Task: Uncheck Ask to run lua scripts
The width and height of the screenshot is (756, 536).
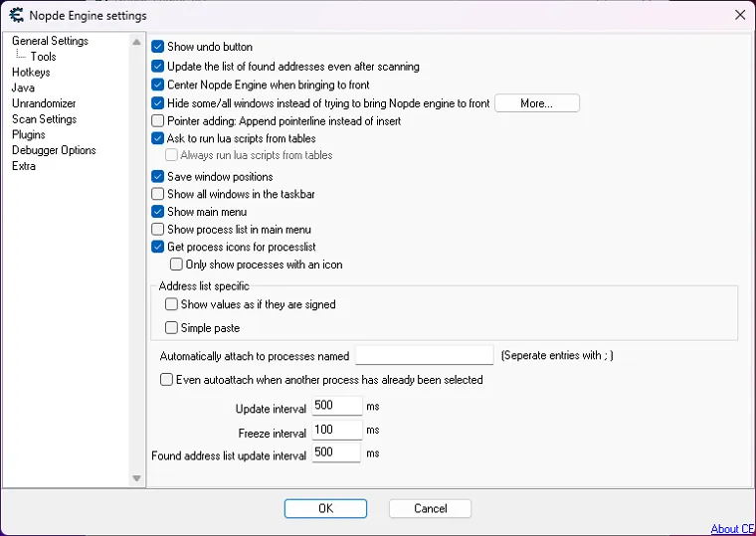Action: (x=157, y=138)
